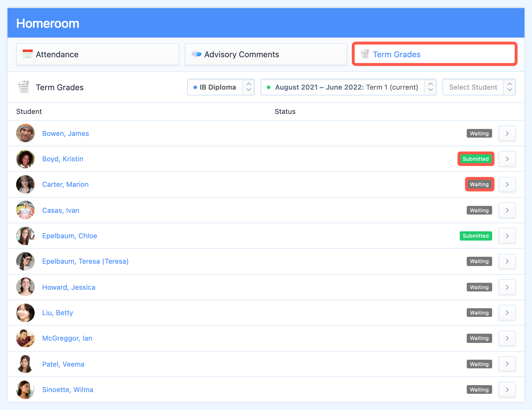Open the Term 1 (current) term dropdown
This screenshot has width=532, height=410.
tap(348, 87)
